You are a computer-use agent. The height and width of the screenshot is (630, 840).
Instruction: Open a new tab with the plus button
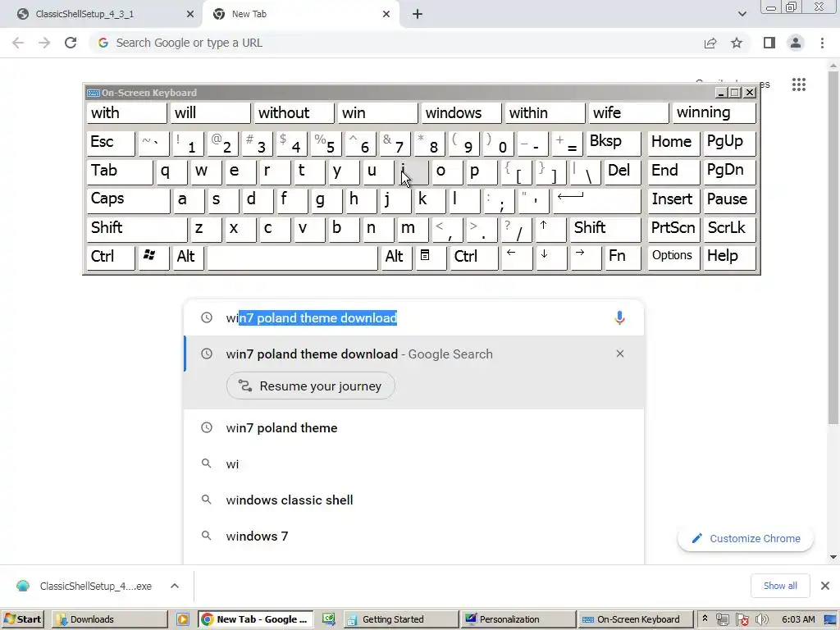point(418,14)
